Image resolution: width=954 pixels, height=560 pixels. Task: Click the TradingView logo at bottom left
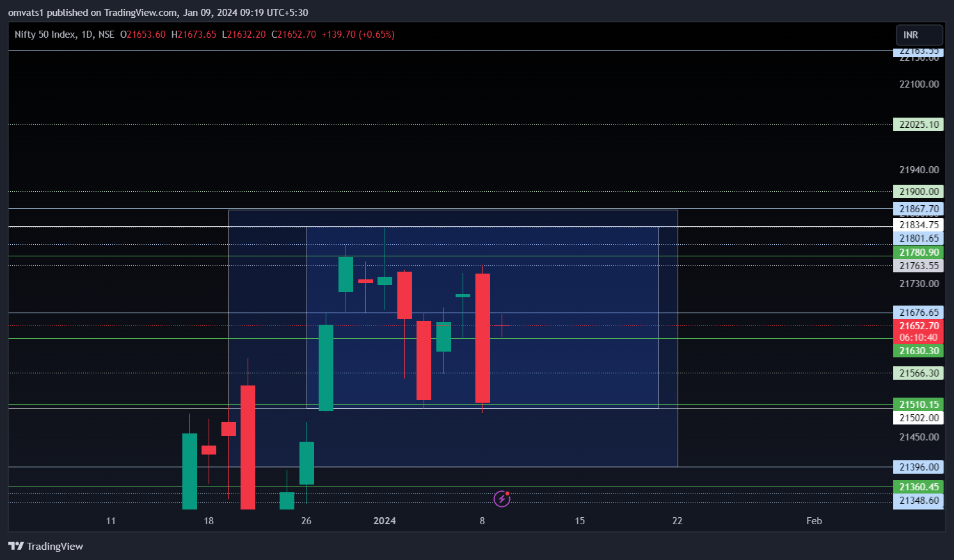45,546
